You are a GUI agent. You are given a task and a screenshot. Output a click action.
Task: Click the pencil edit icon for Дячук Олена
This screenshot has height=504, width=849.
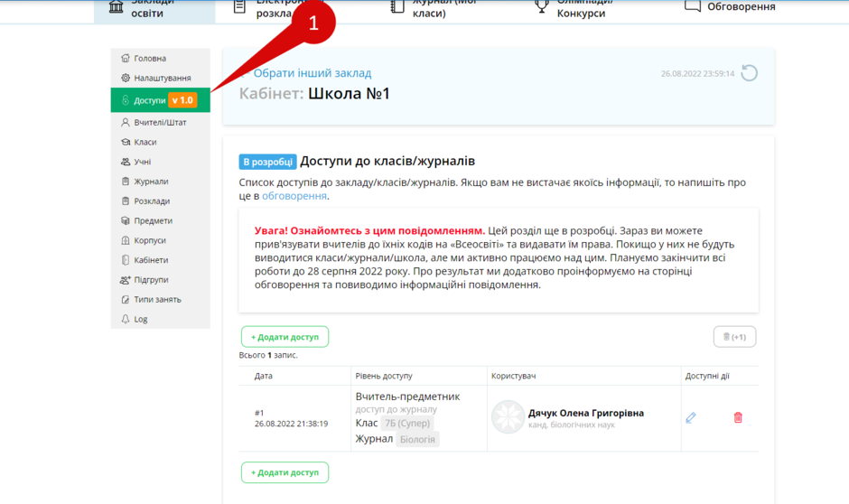(x=690, y=417)
